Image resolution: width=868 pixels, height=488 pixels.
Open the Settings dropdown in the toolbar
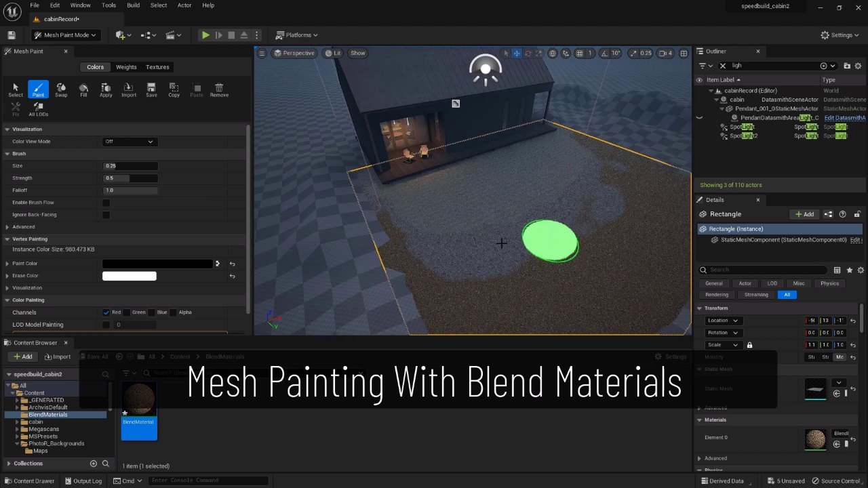[840, 35]
